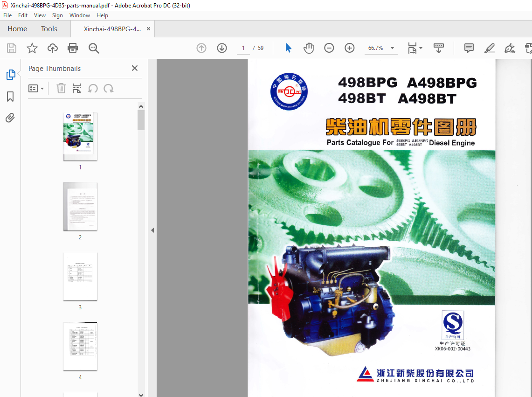Add document to starred with star icon

click(32, 48)
